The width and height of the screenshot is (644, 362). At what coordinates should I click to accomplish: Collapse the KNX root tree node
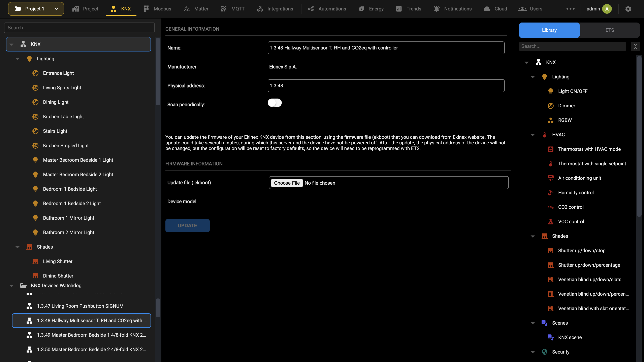tap(11, 44)
